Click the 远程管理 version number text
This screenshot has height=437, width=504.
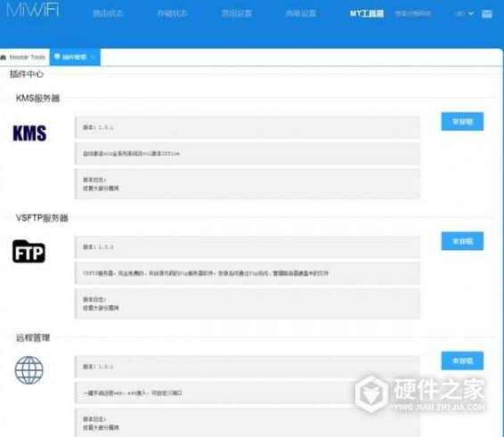click(98, 367)
